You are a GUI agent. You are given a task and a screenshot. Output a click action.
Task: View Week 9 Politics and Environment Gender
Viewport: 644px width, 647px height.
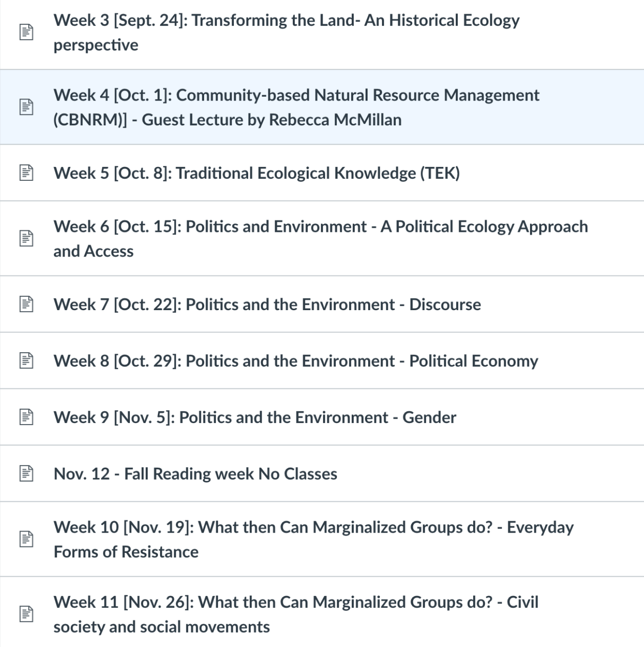pyautogui.click(x=255, y=418)
